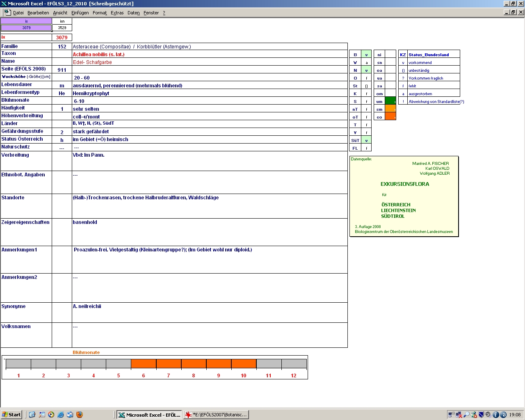
Task: Click the Familie number 152
Action: 62,47
